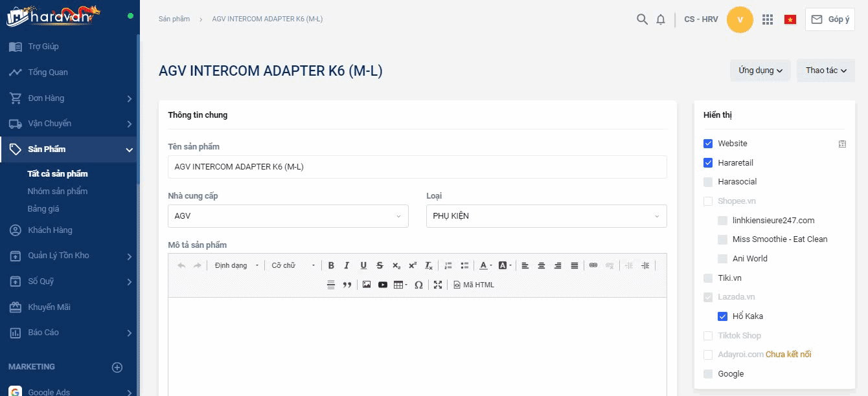Uncheck the Hararetail checkbox
Screen dimensions: 868x396
click(708, 163)
